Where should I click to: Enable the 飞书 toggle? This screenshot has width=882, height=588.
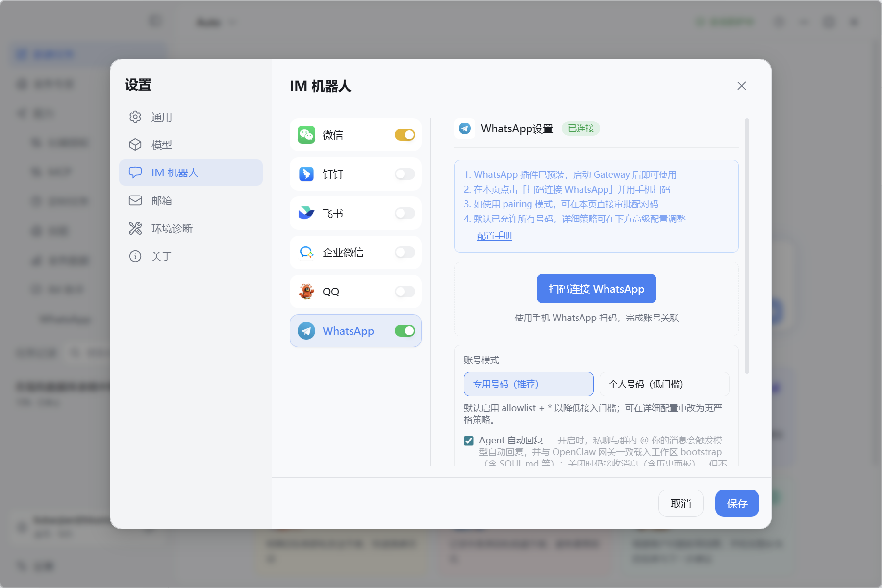pyautogui.click(x=405, y=213)
